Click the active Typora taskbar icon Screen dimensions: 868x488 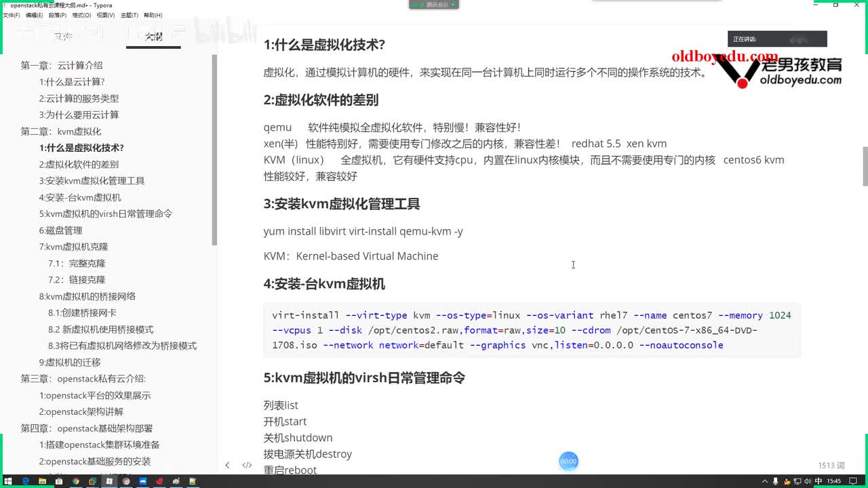point(109,481)
